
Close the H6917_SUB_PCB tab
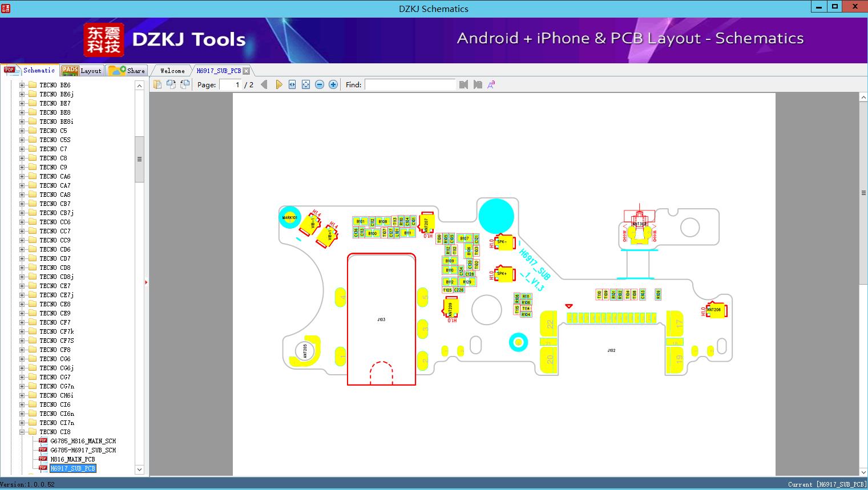[246, 71]
